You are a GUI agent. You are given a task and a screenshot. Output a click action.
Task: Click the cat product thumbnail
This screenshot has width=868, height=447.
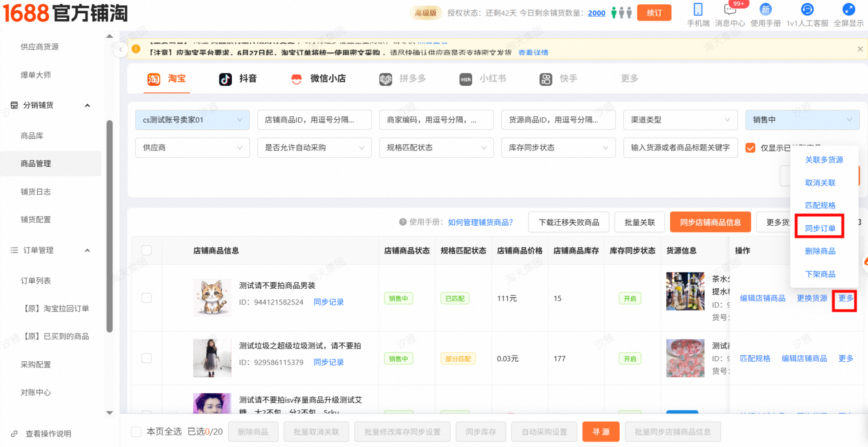pos(212,298)
